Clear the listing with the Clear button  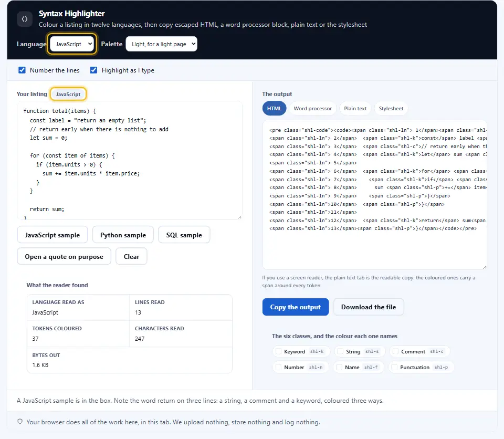[131, 256]
